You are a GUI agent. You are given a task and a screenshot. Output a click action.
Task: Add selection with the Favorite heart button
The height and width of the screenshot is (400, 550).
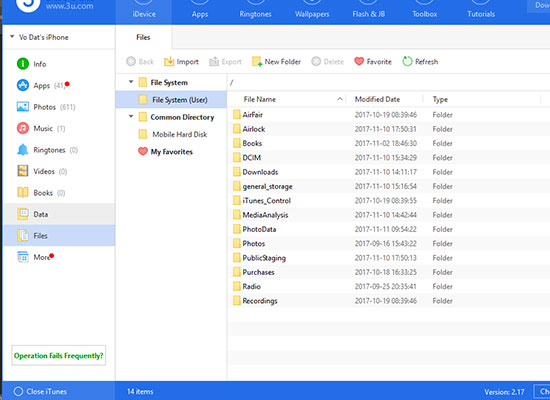373,62
